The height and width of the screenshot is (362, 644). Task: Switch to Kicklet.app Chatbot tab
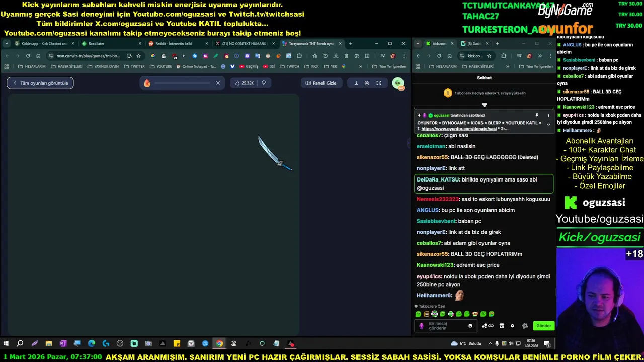(x=44, y=44)
